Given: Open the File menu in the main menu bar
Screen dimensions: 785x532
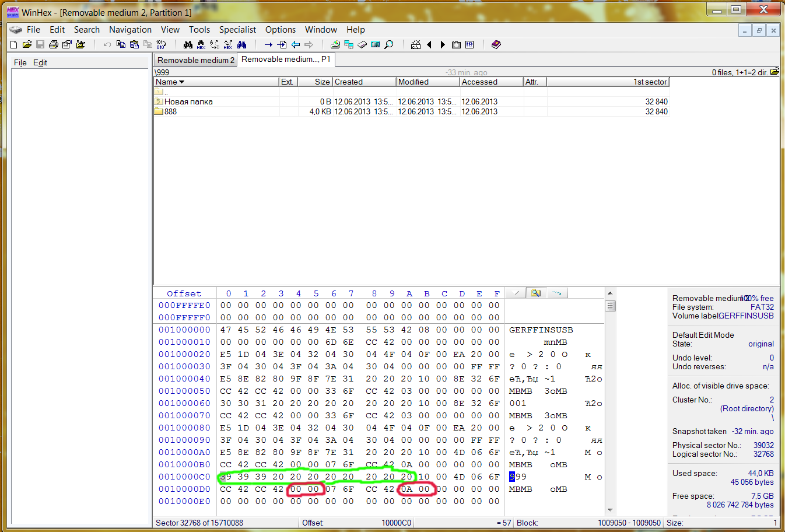Looking at the screenshot, I should (x=33, y=30).
